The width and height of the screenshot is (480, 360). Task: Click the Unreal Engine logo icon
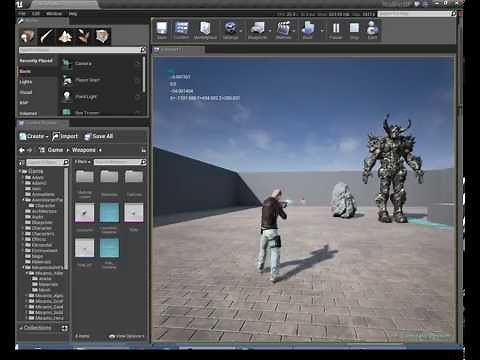click(20, 4)
